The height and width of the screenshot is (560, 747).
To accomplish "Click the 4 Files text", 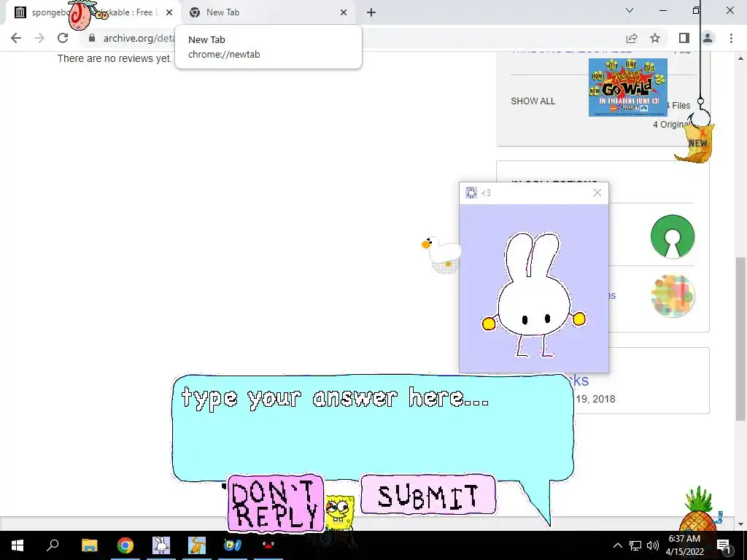I will (x=678, y=106).
